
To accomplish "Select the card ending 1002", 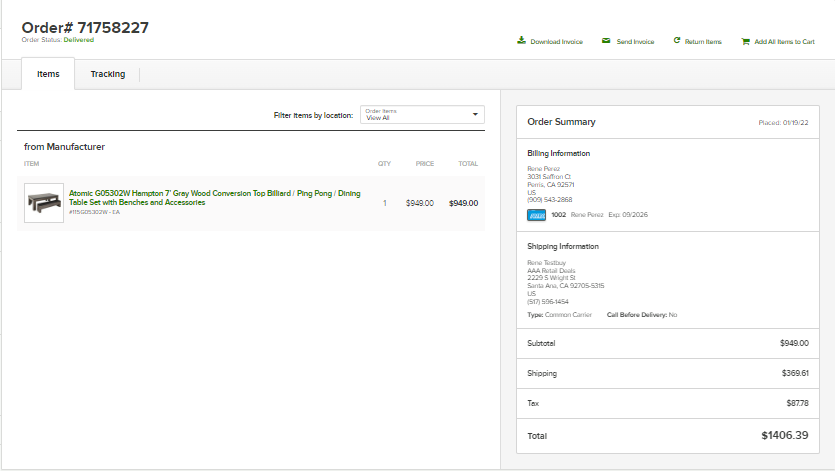I will pyautogui.click(x=559, y=215).
